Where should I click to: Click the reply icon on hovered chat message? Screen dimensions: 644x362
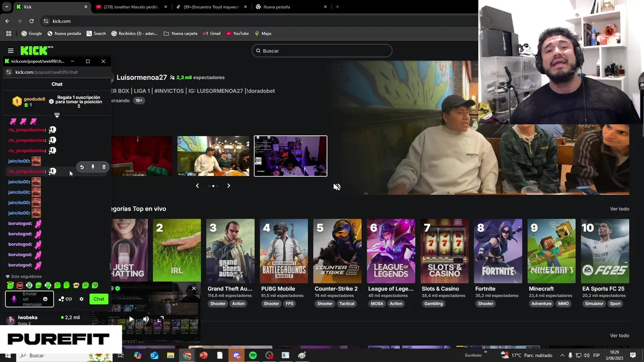(82, 167)
